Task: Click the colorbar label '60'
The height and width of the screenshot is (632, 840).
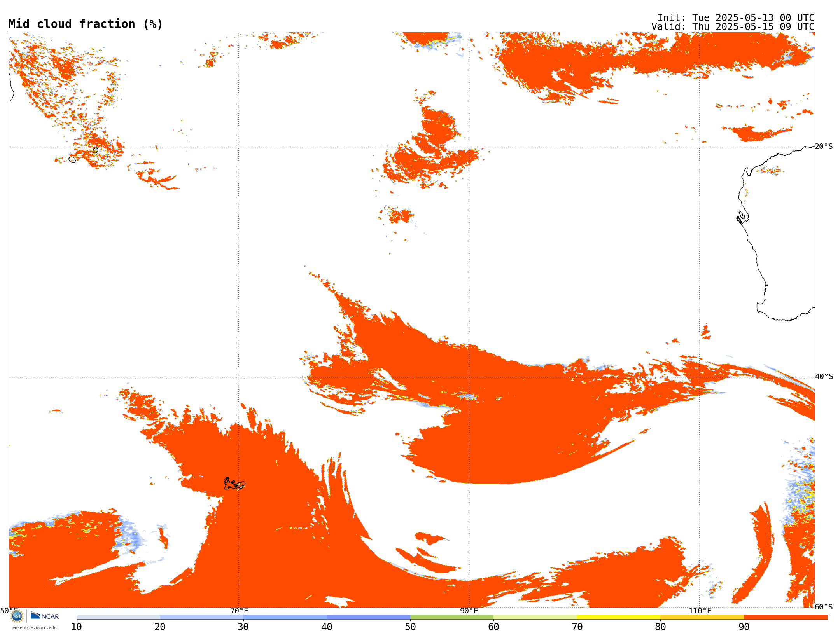Action: 493,627
